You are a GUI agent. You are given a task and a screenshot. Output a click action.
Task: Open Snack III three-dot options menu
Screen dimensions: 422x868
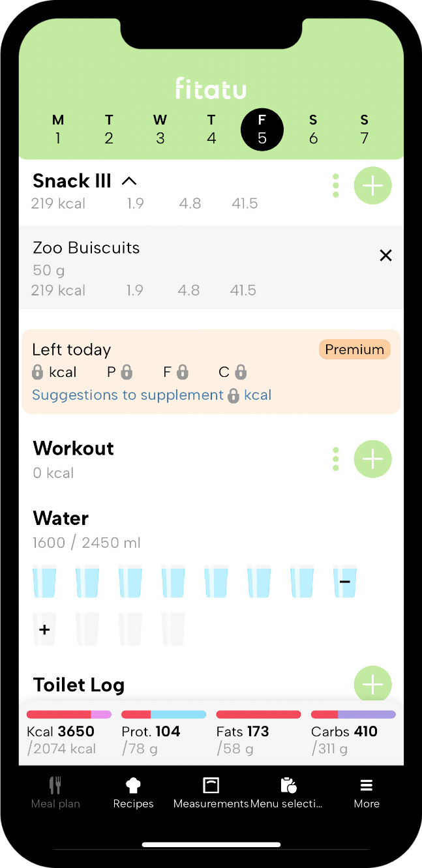[336, 186]
